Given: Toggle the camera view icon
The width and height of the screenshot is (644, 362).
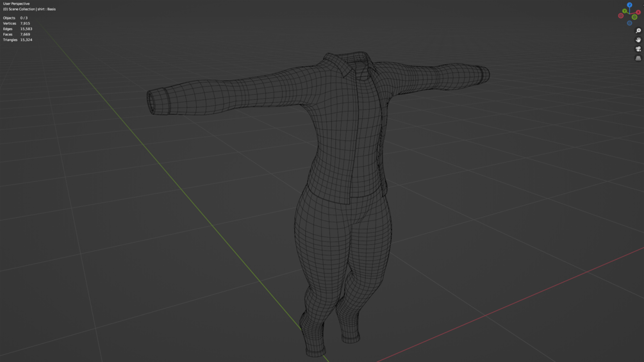Looking at the screenshot, I should (x=638, y=49).
